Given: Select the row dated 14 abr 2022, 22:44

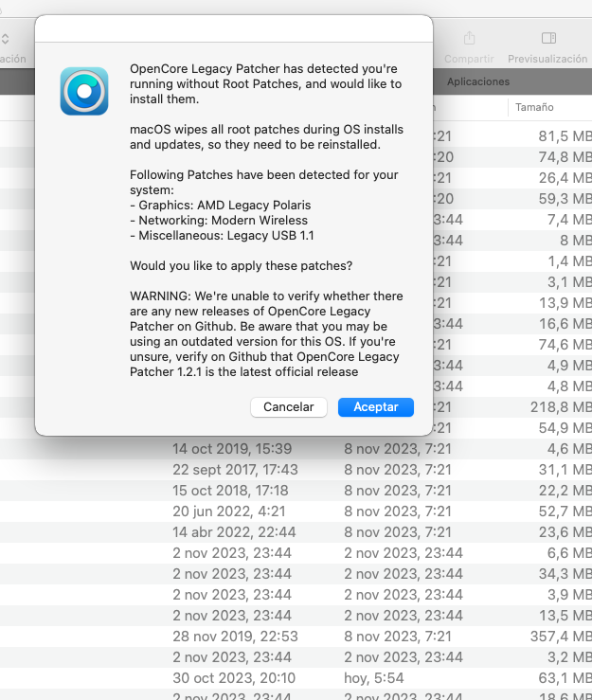Looking at the screenshot, I should [296, 532].
